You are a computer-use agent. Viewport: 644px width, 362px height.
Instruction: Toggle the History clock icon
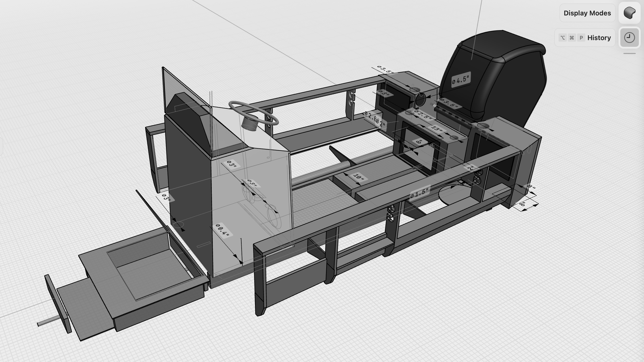pos(629,38)
